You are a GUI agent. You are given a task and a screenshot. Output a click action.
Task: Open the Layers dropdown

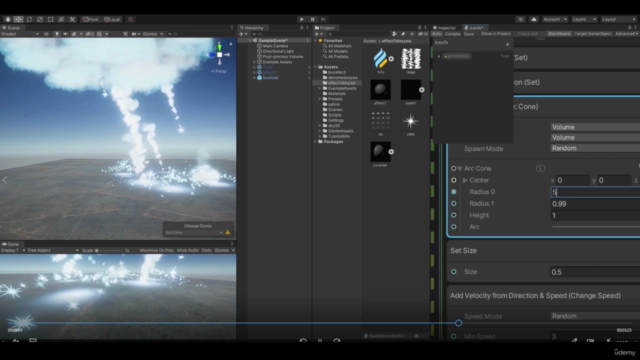[x=584, y=19]
